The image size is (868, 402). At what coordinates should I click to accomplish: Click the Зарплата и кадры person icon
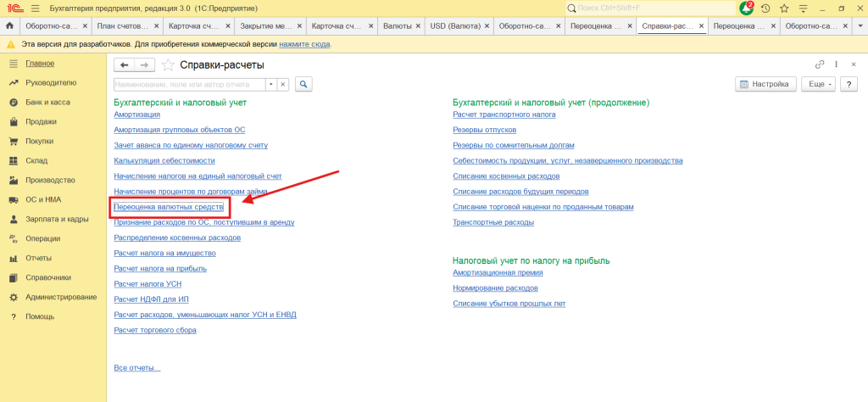pos(14,220)
